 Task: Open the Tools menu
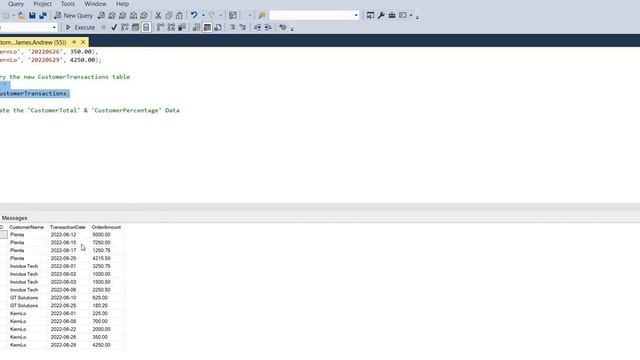tap(68, 4)
